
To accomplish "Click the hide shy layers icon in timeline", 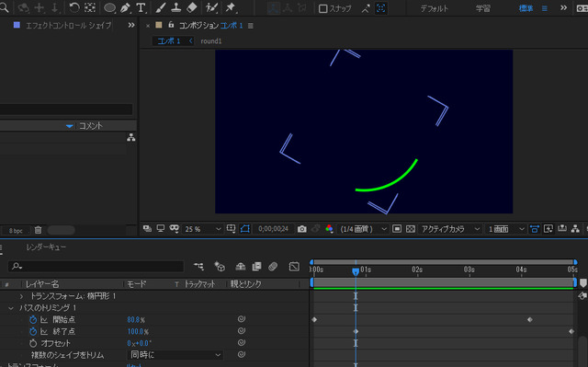I will pyautogui.click(x=240, y=267).
